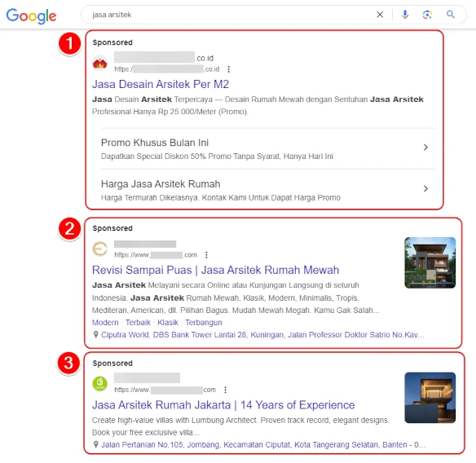Expand chevron beside Harga Jasa Arsitek Rumah

(425, 188)
